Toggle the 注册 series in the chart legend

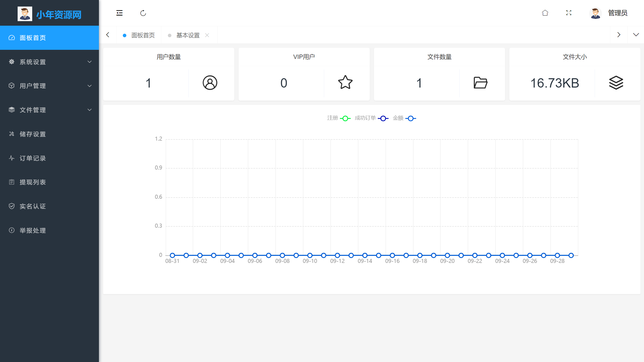click(338, 118)
